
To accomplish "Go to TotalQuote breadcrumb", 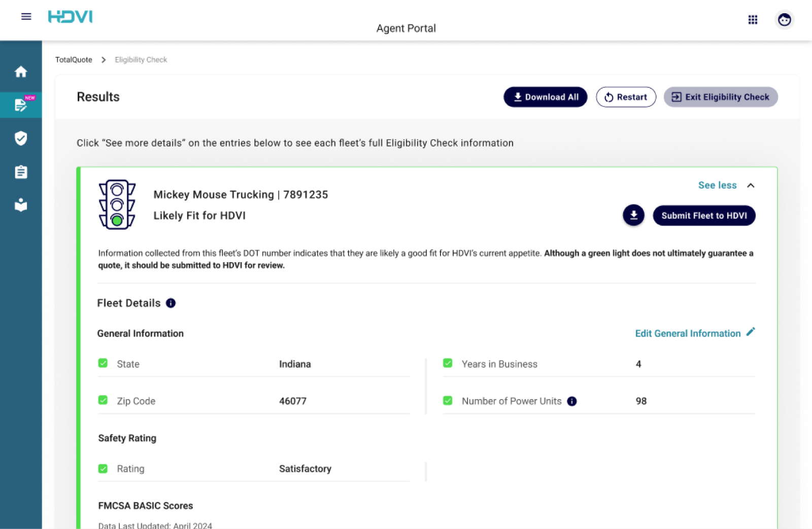I will (74, 60).
